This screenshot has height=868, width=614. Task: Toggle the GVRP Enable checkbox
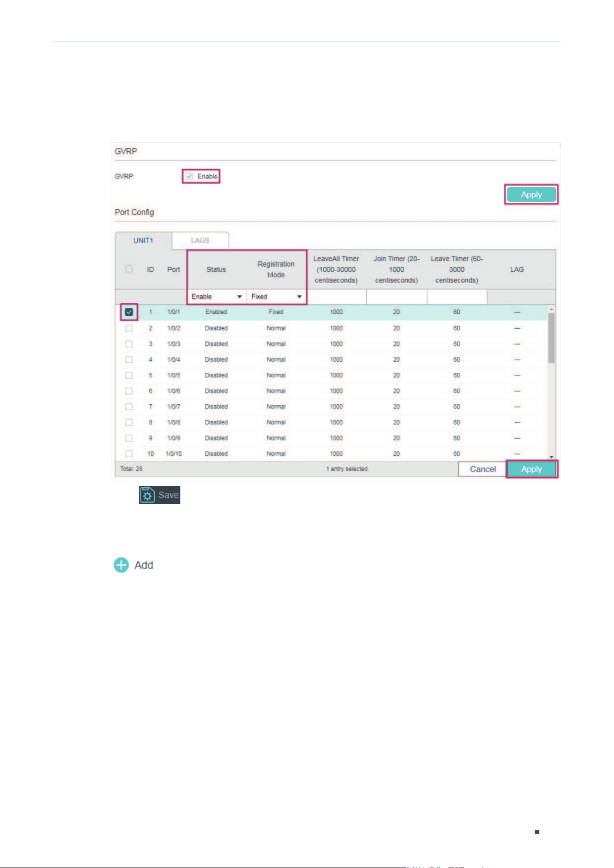point(189,176)
